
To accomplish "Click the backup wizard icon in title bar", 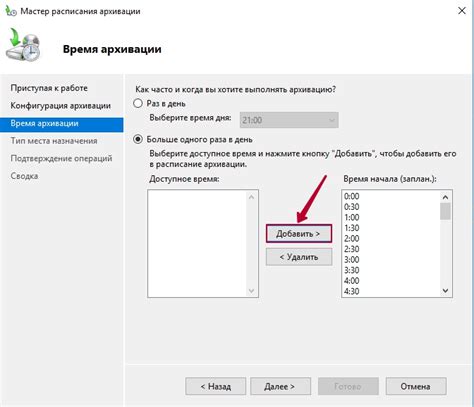I will pos(11,11).
